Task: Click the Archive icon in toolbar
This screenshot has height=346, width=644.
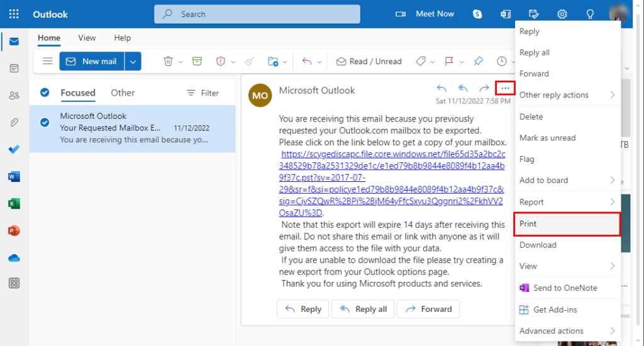Action: (197, 61)
